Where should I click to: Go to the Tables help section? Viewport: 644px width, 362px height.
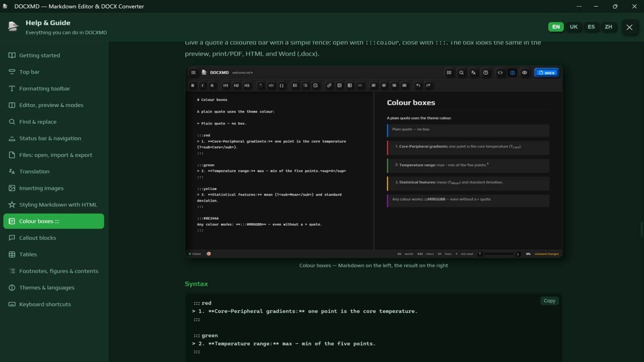coord(53,254)
